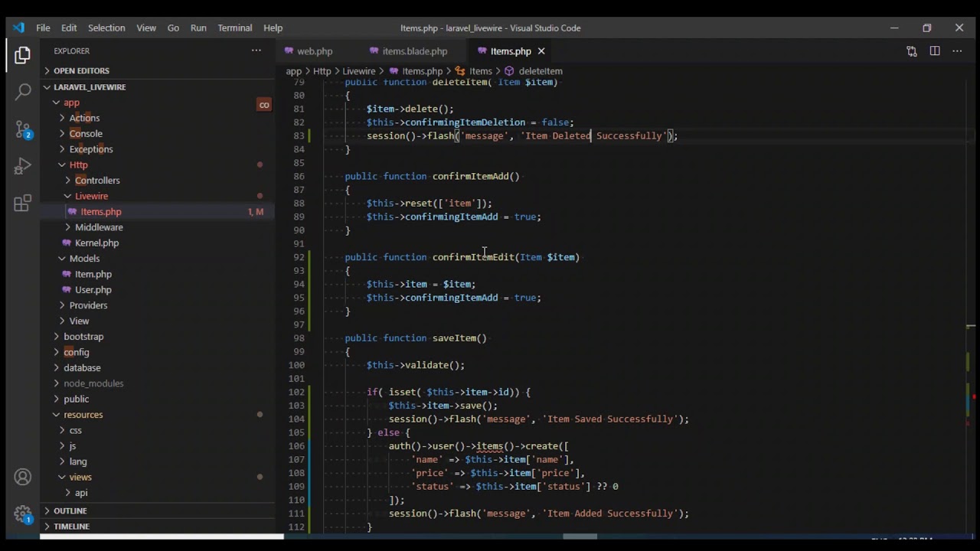This screenshot has width=980, height=551.
Task: Expand the Outline section
Action: (70, 510)
